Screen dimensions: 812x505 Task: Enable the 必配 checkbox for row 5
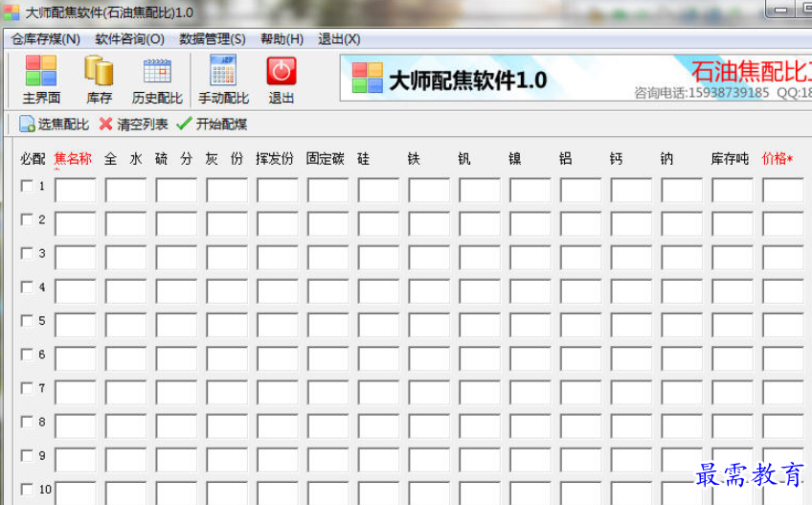tap(27, 320)
